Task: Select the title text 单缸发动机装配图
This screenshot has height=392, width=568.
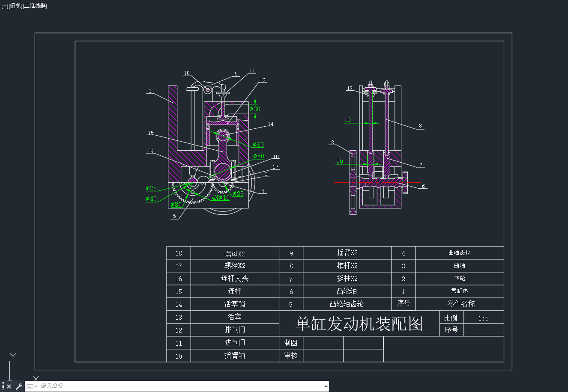Action: pos(359,324)
